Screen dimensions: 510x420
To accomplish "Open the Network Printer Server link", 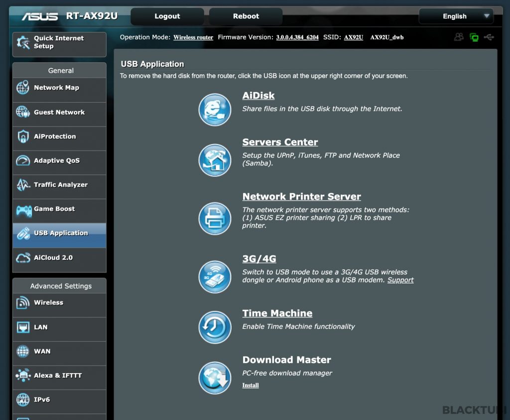I will coord(301,196).
